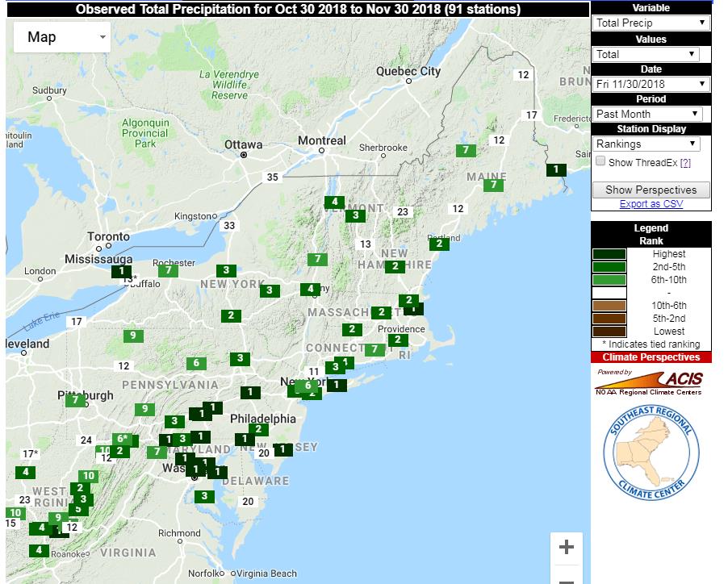
Task: Zoom in on the map with plus button
Action: click(566, 548)
